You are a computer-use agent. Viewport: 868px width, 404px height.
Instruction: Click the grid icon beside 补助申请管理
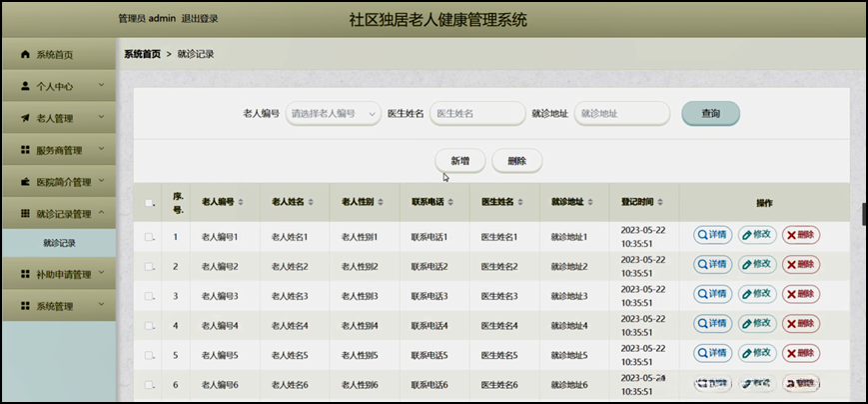pos(24,274)
